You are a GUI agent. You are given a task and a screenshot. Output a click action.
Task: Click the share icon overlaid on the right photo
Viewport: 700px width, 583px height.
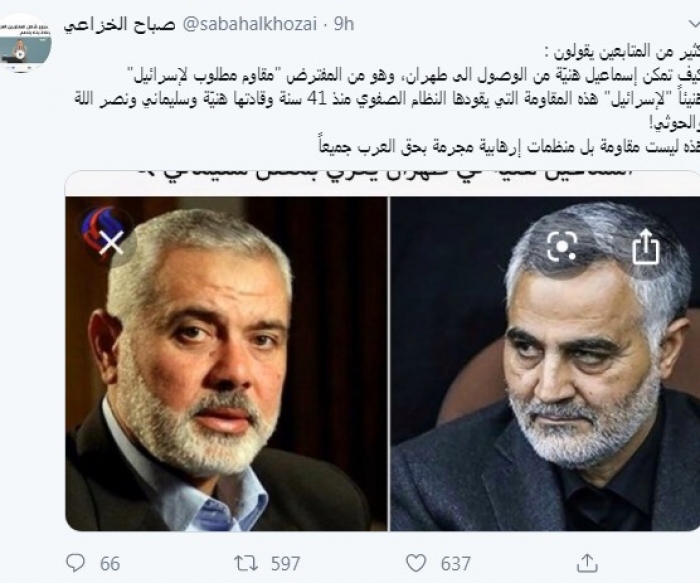point(646,246)
